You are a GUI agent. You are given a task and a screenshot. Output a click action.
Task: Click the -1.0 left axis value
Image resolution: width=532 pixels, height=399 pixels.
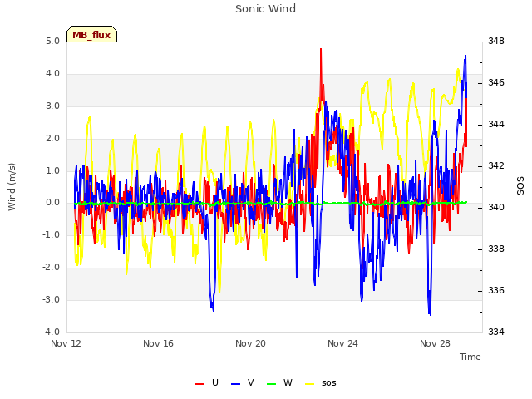51,234
